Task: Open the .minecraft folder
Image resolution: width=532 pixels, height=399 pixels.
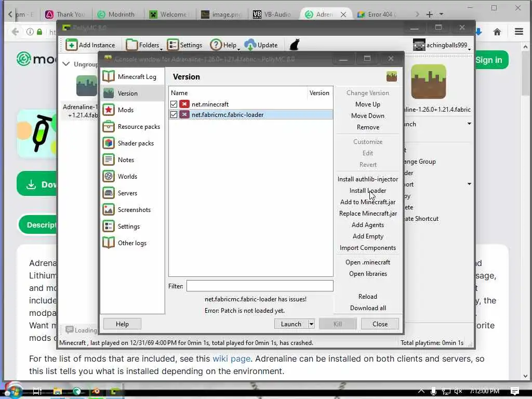Action: (x=368, y=262)
